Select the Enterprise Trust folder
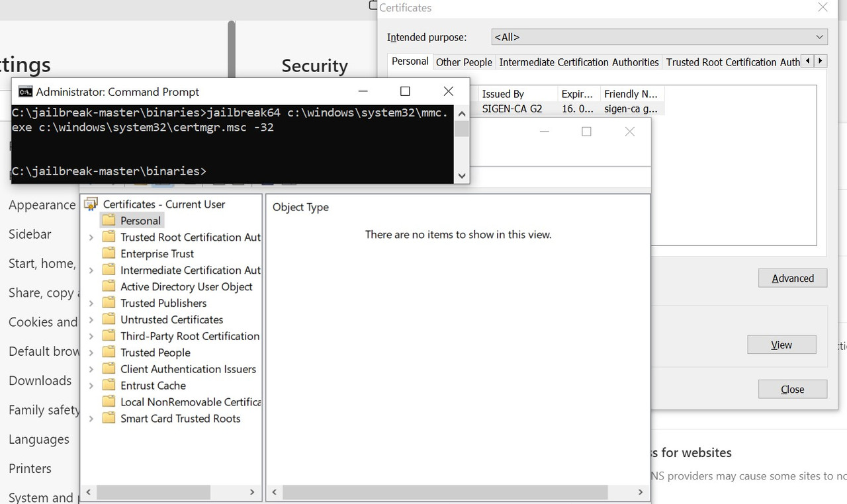 [157, 254]
